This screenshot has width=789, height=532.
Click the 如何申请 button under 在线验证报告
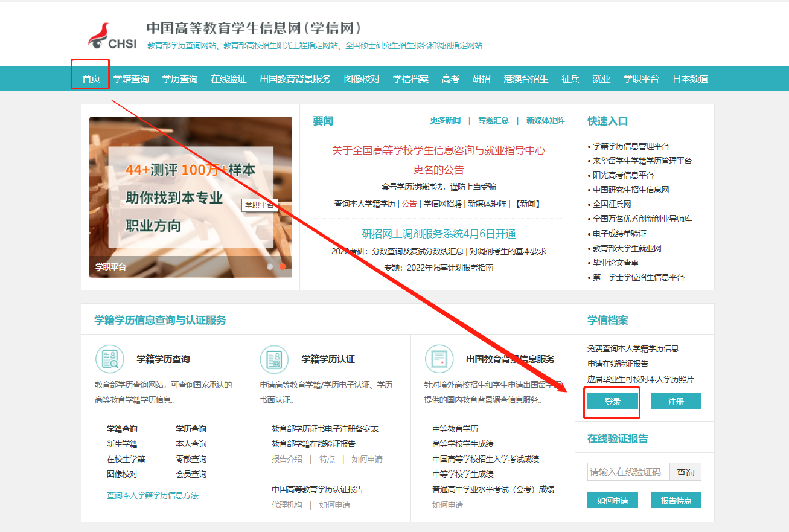click(612, 501)
